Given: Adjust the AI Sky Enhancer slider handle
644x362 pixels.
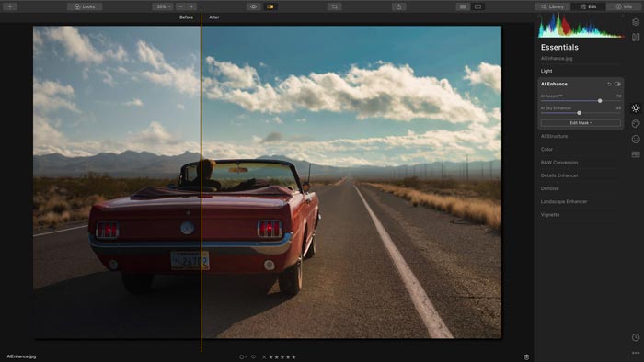Looking at the screenshot, I should [x=579, y=113].
